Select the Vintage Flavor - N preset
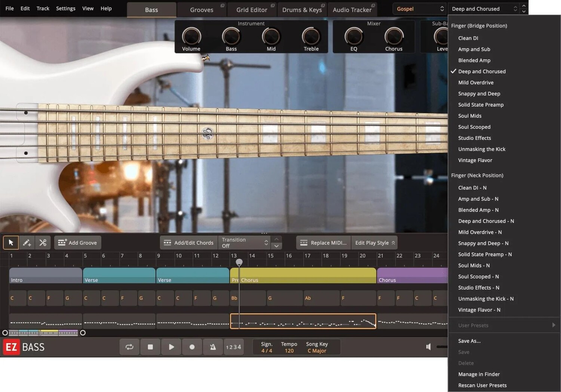Screen dimensions: 561x392 (504, 310)
